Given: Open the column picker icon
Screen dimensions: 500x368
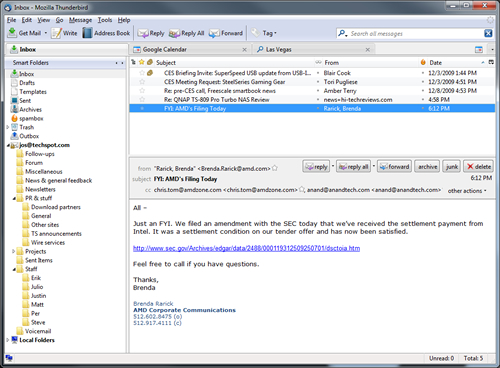Looking at the screenshot, I should tap(491, 62).
